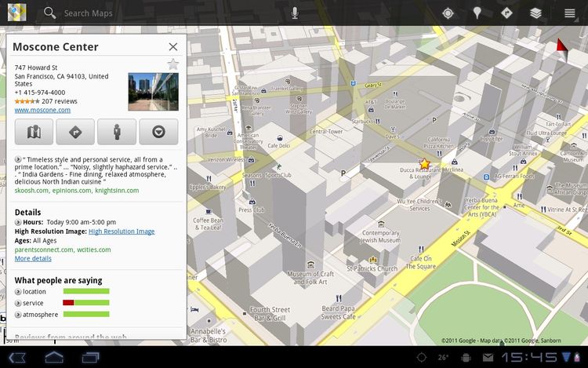Image resolution: width=588 pixels, height=368 pixels.
Task: Expand more options dropdown button
Action: coord(158,132)
